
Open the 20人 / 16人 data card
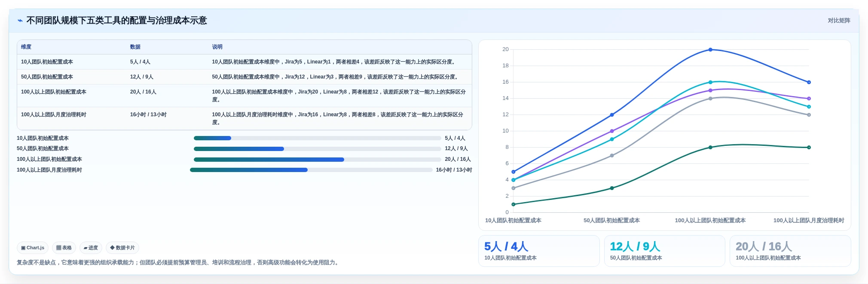pyautogui.click(x=790, y=251)
